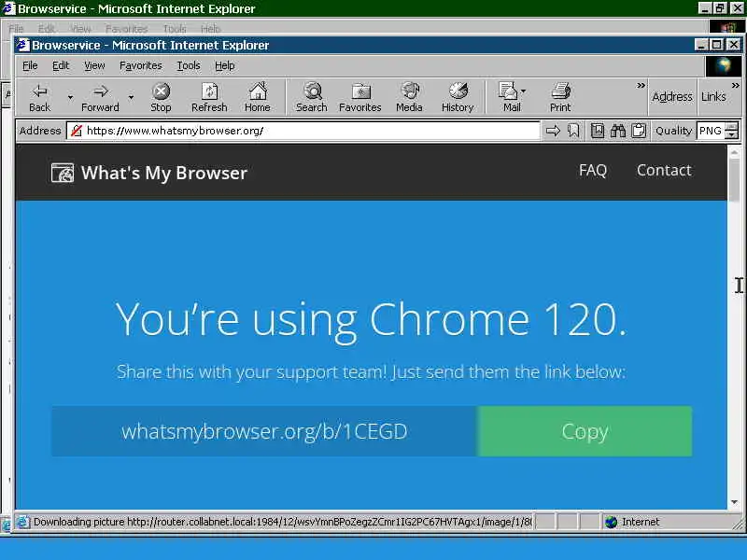Screen dimensions: 747x560
Task: Open the Quality PNG spinner
Action: point(731,131)
